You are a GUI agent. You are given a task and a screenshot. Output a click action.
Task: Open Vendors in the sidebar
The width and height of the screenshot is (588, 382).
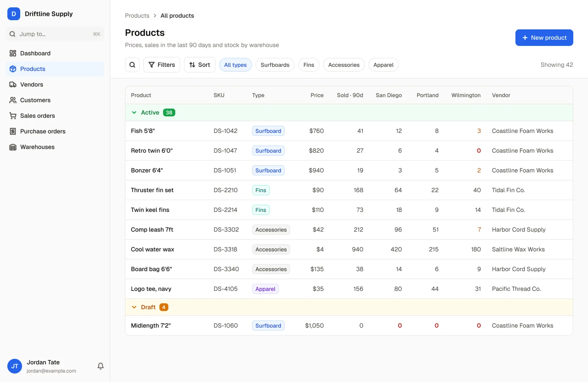(x=55, y=84)
